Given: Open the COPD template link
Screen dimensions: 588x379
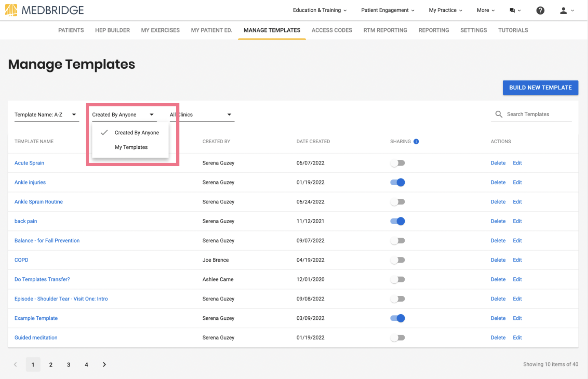Looking at the screenshot, I should click(x=22, y=260).
